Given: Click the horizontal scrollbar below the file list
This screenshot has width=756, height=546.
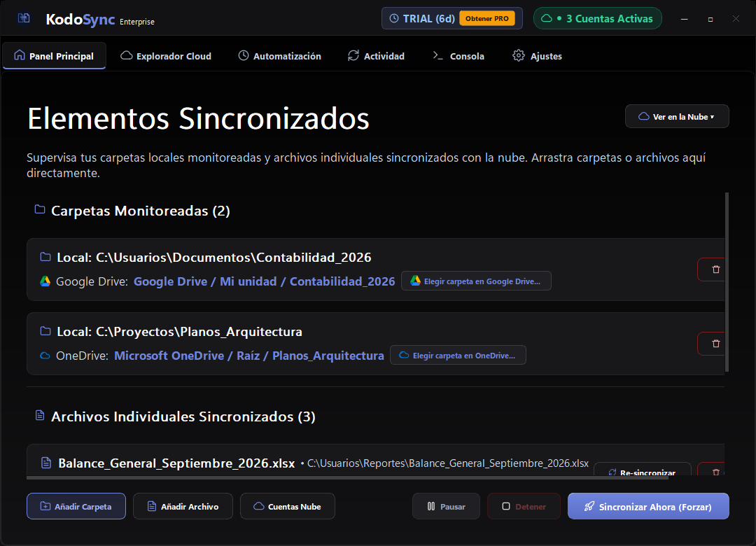Looking at the screenshot, I should [x=347, y=478].
